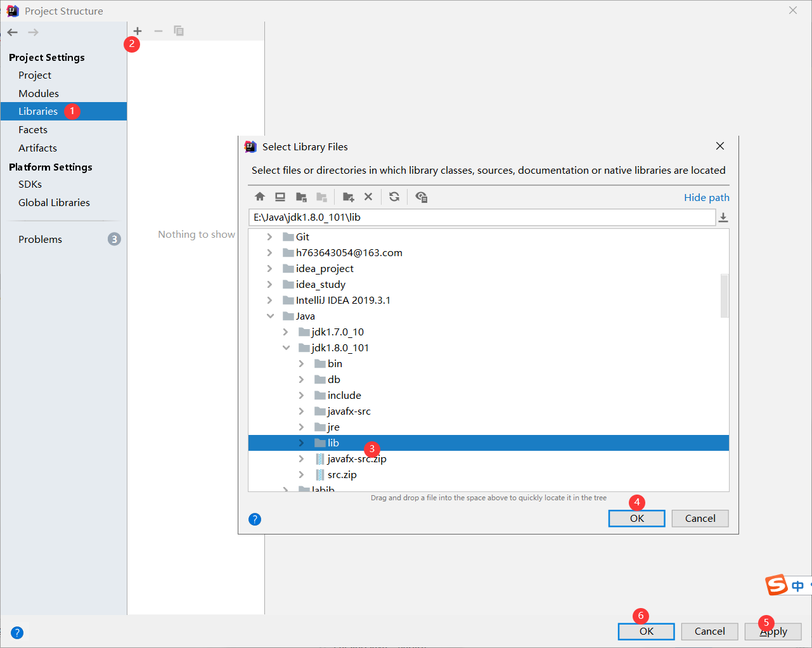Go forward using the right arrow icon
This screenshot has height=648, width=812.
33,32
